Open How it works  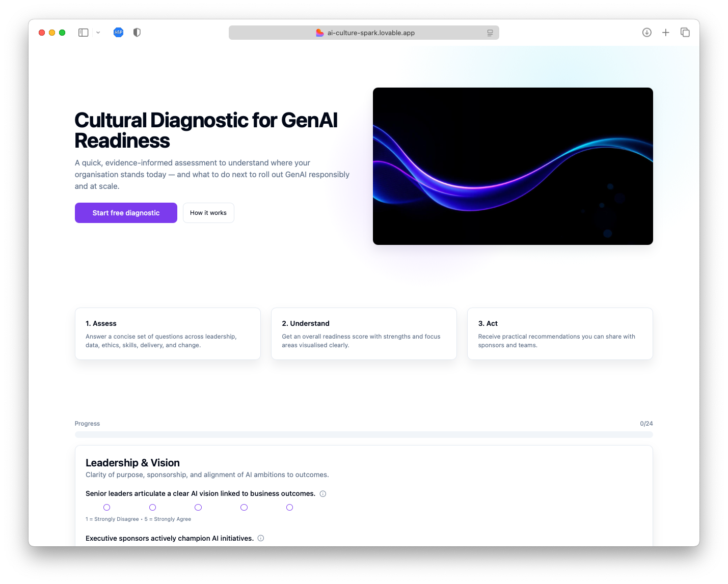[x=208, y=213]
